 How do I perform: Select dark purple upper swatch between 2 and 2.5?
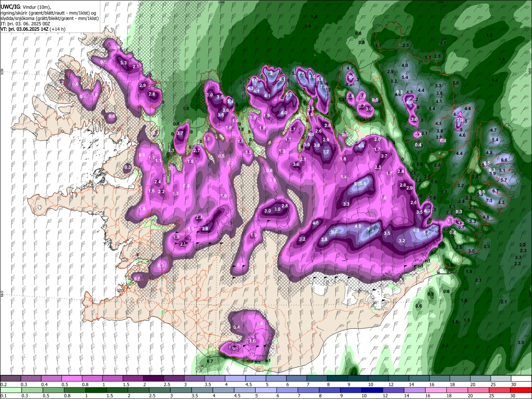click(x=153, y=379)
